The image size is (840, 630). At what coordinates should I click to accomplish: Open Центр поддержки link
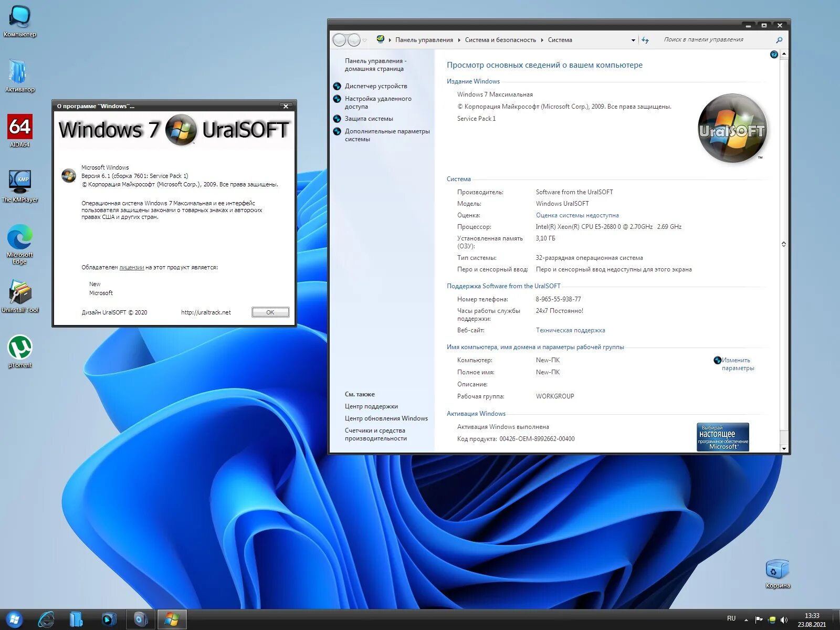click(371, 406)
